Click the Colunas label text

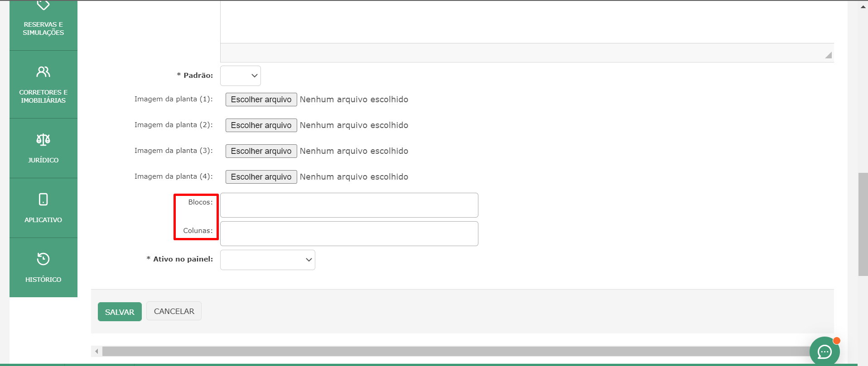coord(198,231)
